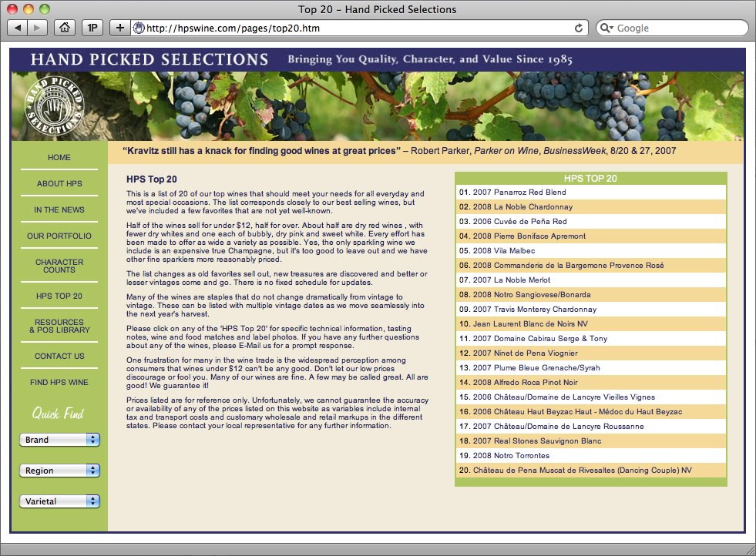The height and width of the screenshot is (556, 756).
Task: Click the Hand Picked Selections round logo
Action: (x=55, y=106)
